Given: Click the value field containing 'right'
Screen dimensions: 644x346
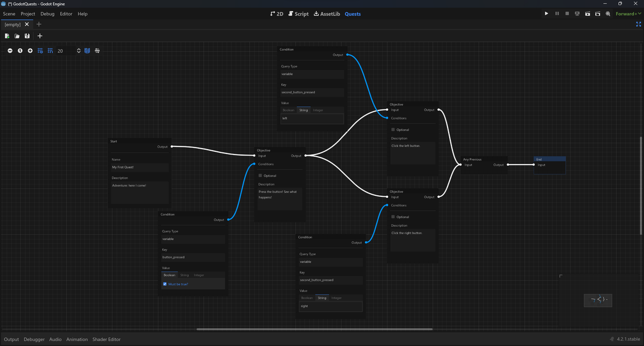Looking at the screenshot, I should (331, 306).
